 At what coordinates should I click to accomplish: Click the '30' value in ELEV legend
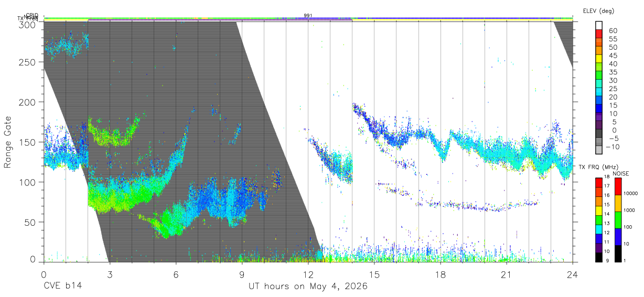[x=612, y=80]
